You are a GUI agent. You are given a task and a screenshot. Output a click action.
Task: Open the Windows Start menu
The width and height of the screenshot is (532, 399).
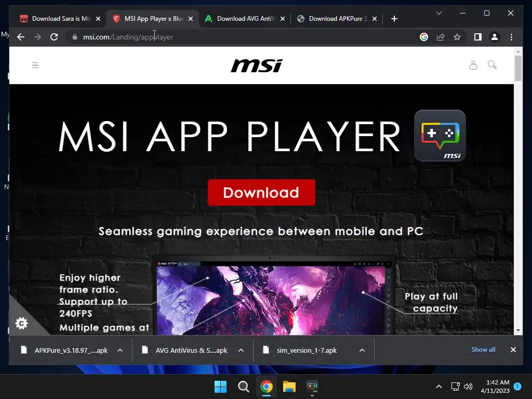[x=220, y=387]
